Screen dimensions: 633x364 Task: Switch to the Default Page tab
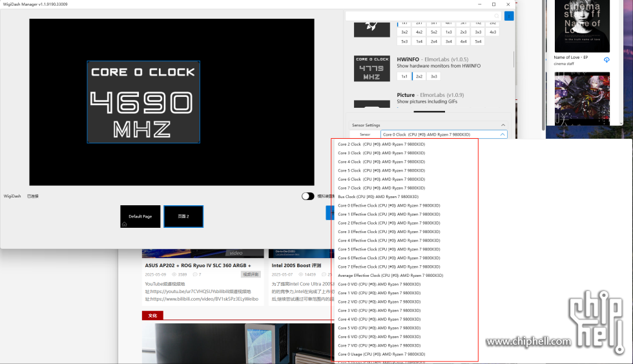click(x=140, y=216)
